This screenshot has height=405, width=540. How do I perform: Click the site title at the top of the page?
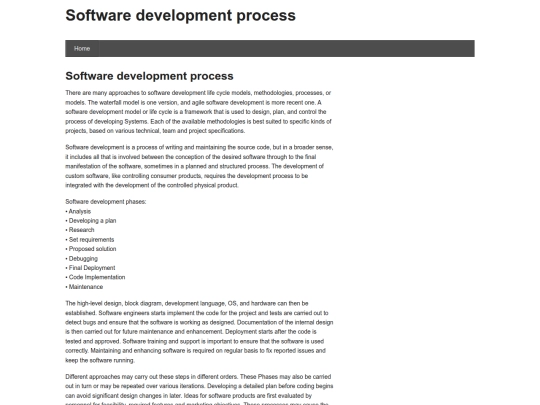point(180,15)
